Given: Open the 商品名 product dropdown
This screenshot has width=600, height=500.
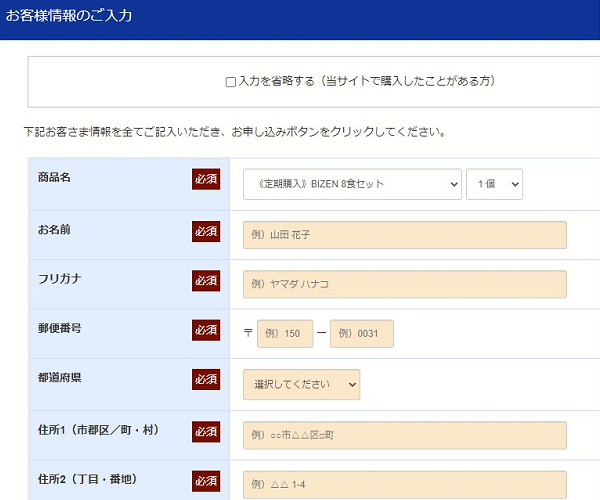Looking at the screenshot, I should pyautogui.click(x=352, y=184).
